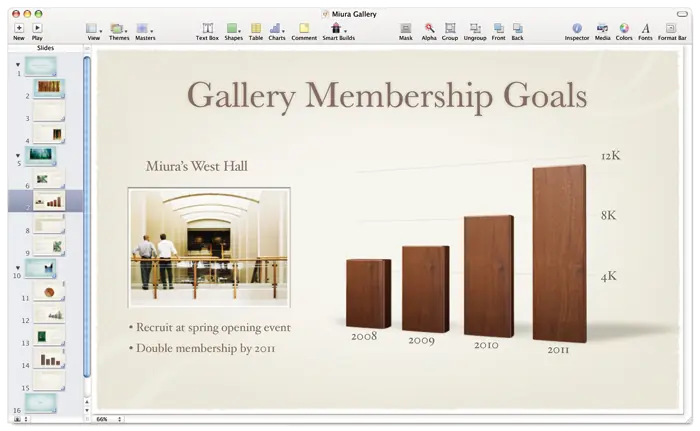Image resolution: width=700 pixels, height=431 pixels.
Task: Select slide 2 thumbnail
Action: point(49,88)
